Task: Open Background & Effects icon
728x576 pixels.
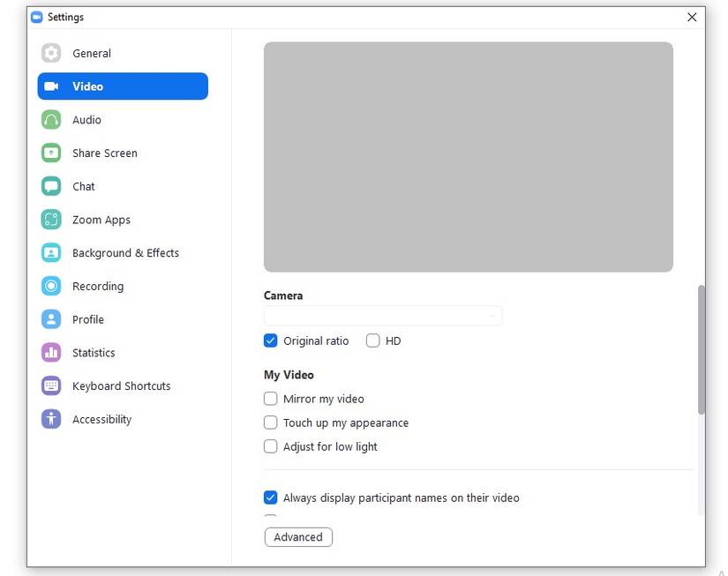Action: coord(51,253)
